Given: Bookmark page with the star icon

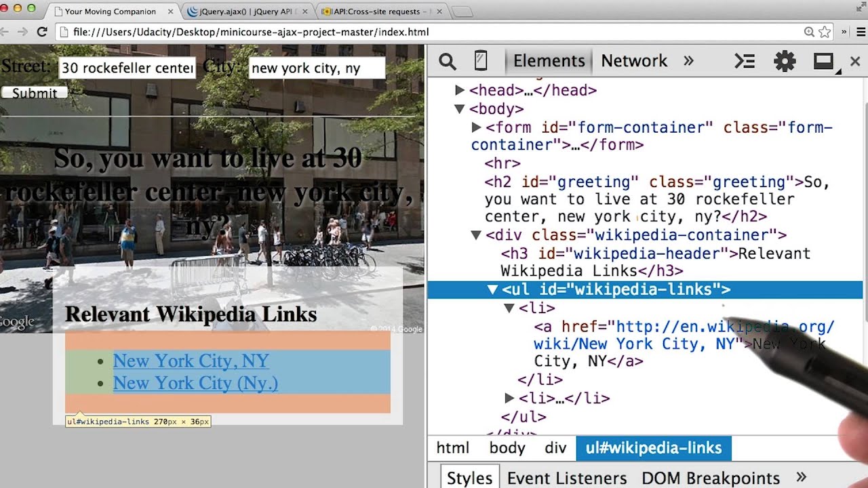Looking at the screenshot, I should (825, 32).
